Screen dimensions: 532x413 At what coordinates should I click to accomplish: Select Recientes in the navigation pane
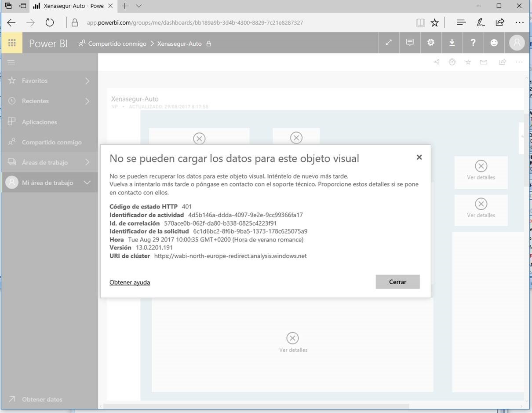pyautogui.click(x=35, y=101)
